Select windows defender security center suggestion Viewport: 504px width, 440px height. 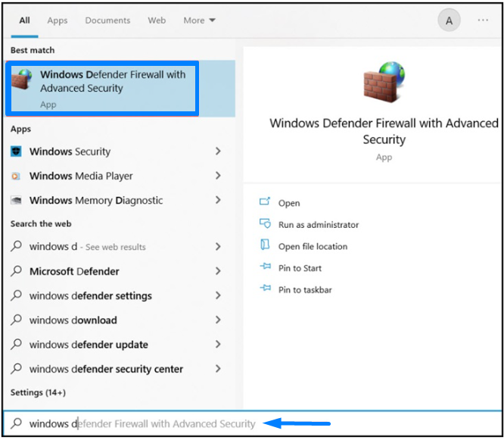click(x=106, y=369)
